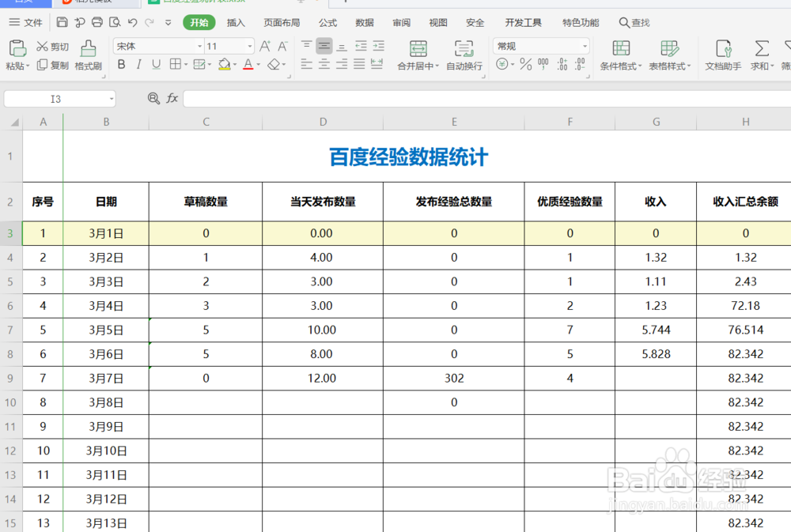Image resolution: width=791 pixels, height=532 pixels.
Task: Click the decrease decimal places icon
Action: coord(580,64)
